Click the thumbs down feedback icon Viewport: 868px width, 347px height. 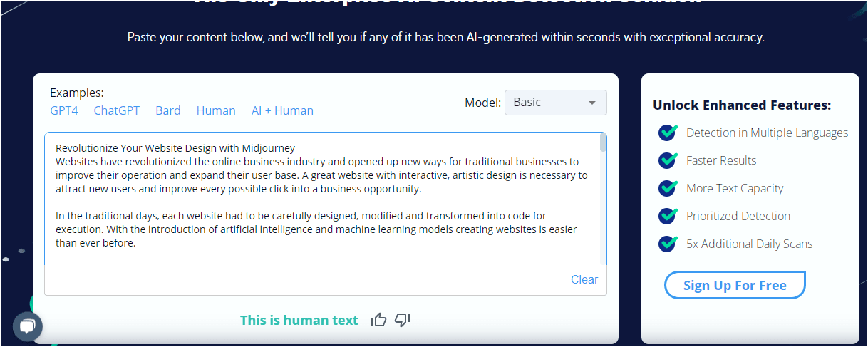point(403,320)
